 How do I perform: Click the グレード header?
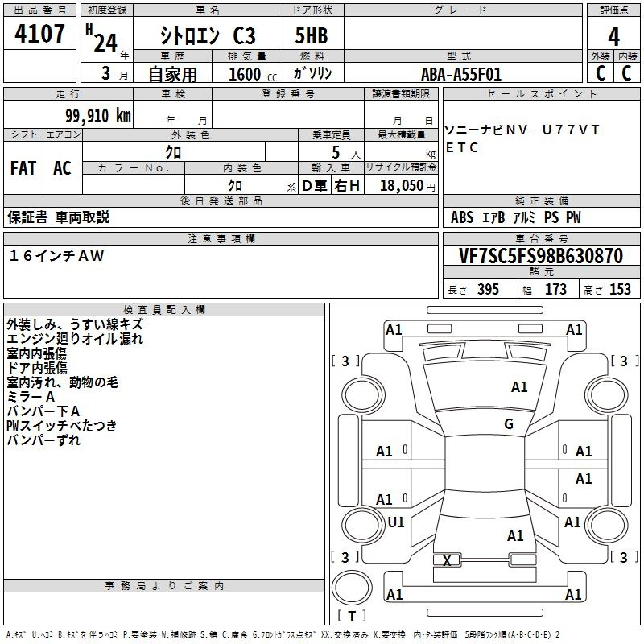pyautogui.click(x=462, y=10)
